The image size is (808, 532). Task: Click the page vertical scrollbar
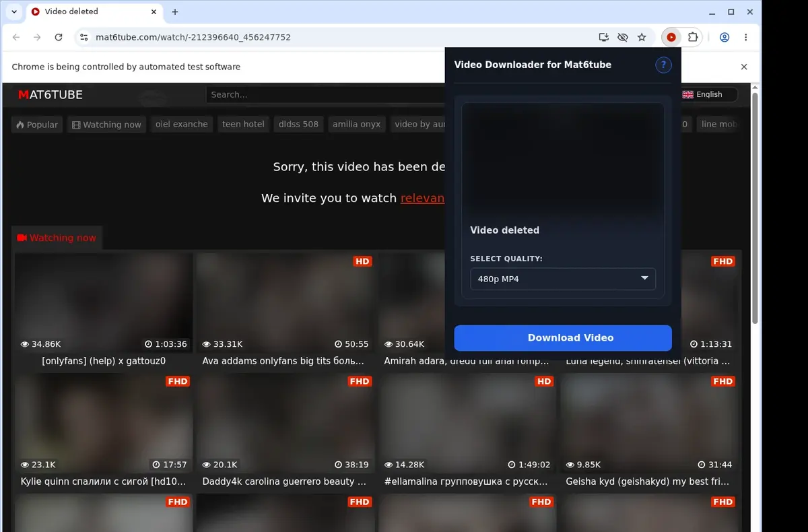[x=755, y=209]
